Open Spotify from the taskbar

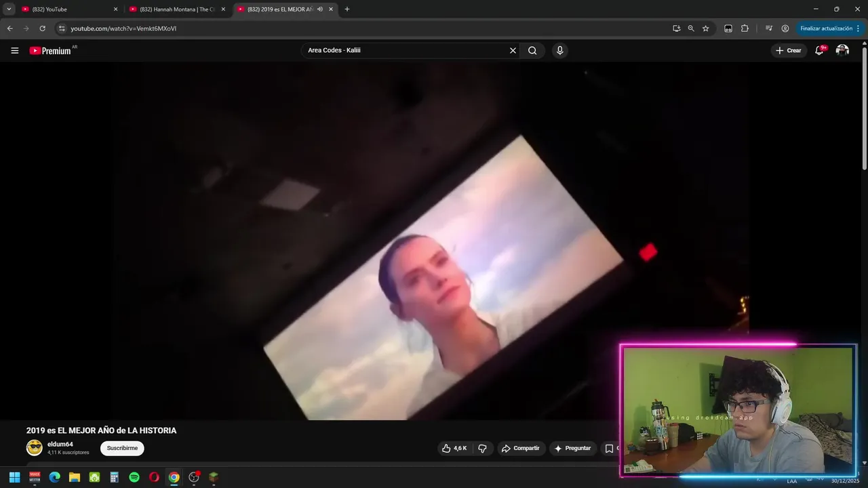point(134,477)
